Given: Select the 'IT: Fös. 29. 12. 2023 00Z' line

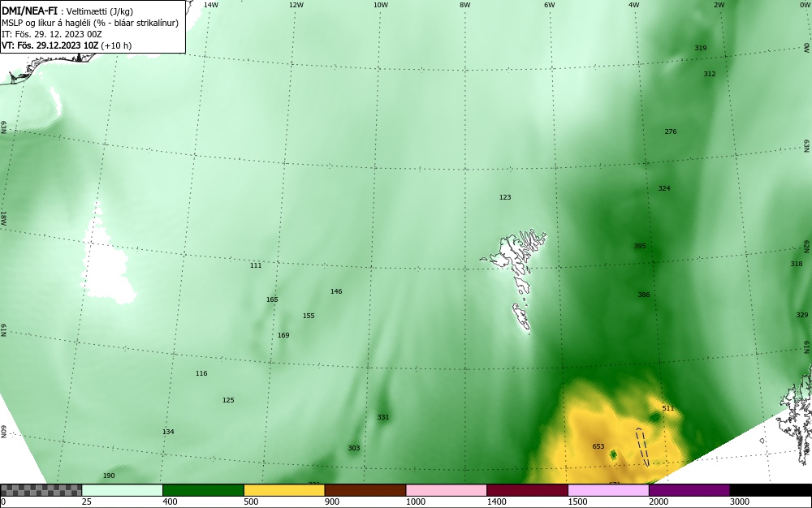Looking at the screenshot, I should point(52,34).
